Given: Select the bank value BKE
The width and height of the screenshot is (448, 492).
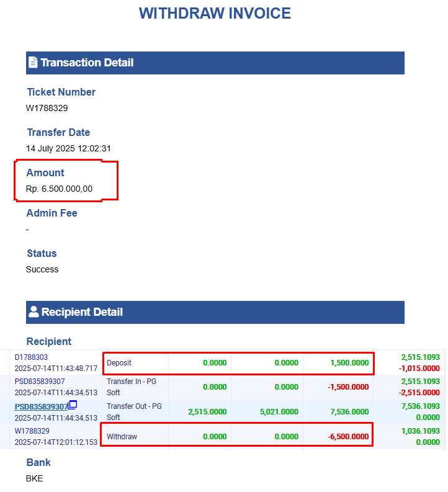Looking at the screenshot, I should point(34,478).
